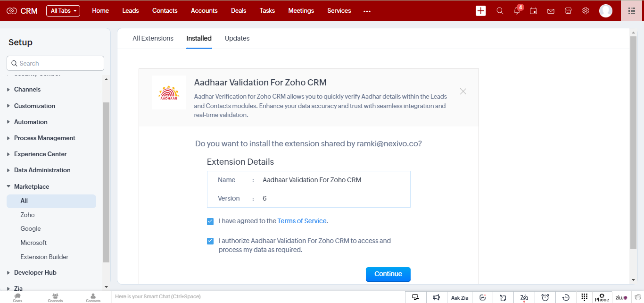Open the Terms of Service link
This screenshot has height=303, width=644.
click(x=302, y=221)
